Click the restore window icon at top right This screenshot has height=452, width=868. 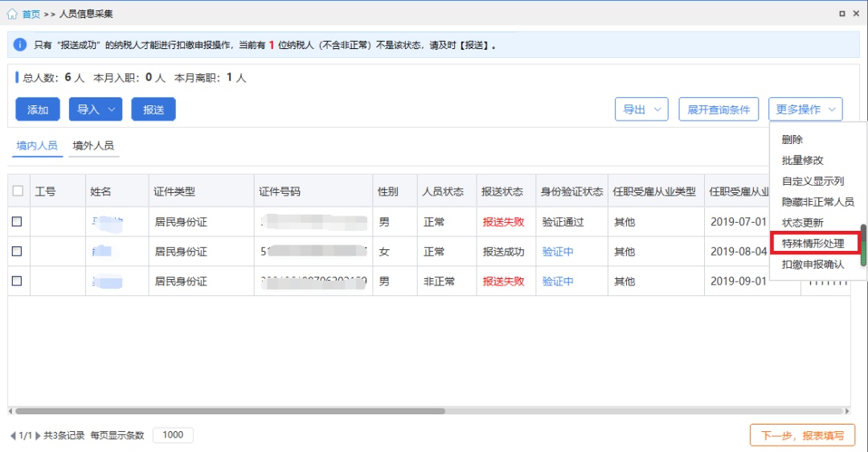(x=841, y=14)
